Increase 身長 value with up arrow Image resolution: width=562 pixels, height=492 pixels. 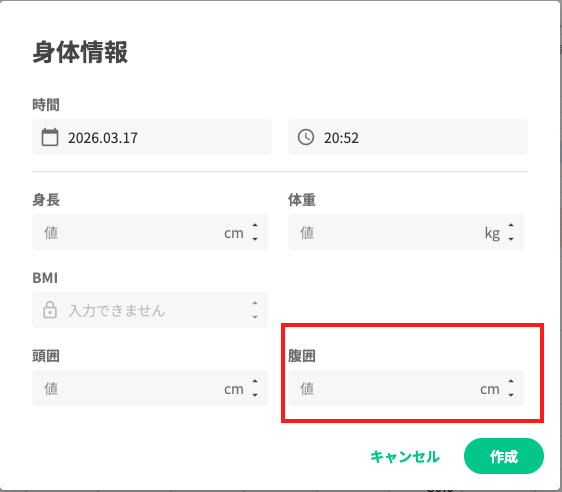coord(255,225)
